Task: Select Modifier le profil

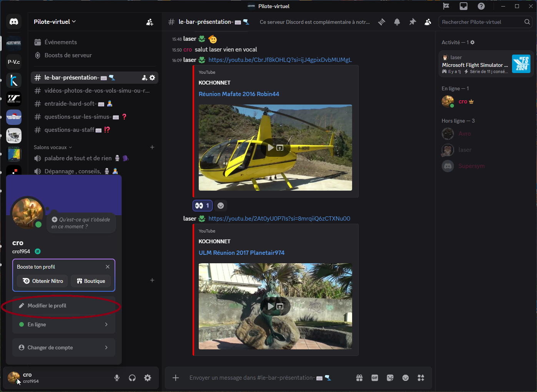Action: (x=64, y=306)
